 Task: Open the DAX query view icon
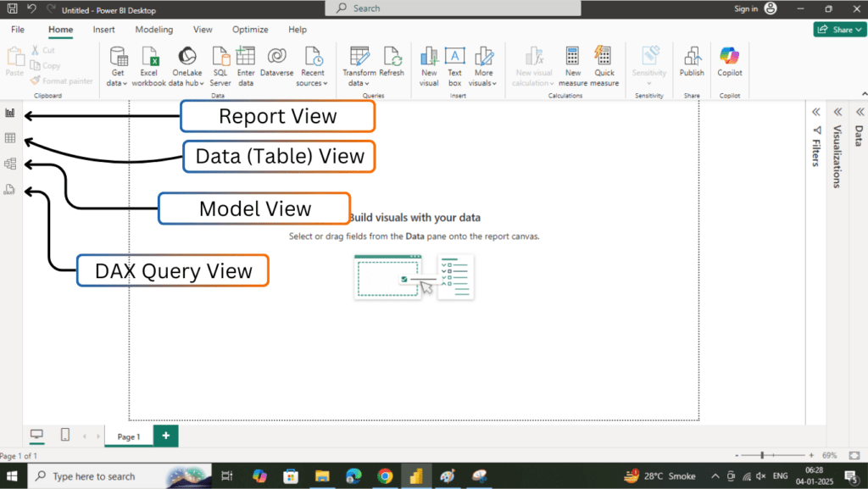(x=9, y=190)
